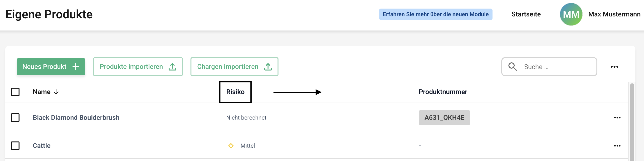Toggle the select-all header checkbox
Image resolution: width=644 pixels, height=161 pixels.
[x=15, y=92]
